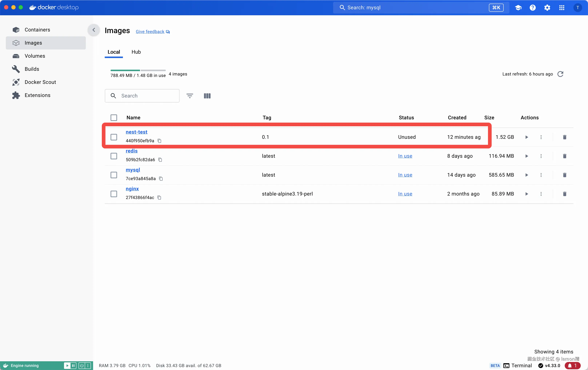Open more actions menu for redis
The width and height of the screenshot is (588, 370).
click(541, 156)
